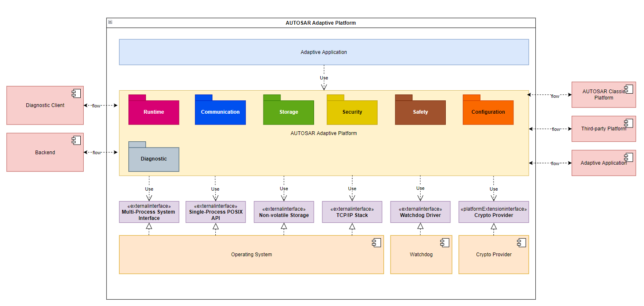Select the Safety package folder
The height and width of the screenshot is (306, 644).
click(x=420, y=110)
